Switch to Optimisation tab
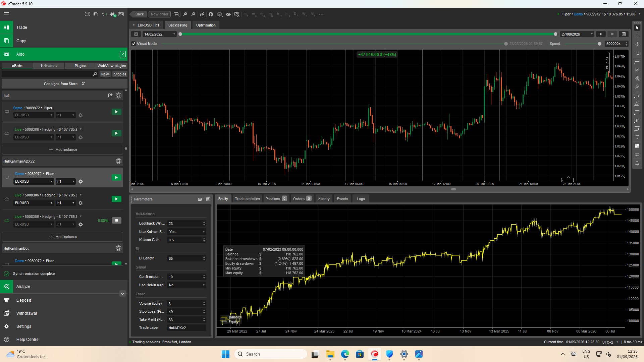The width and height of the screenshot is (644, 362). [206, 25]
